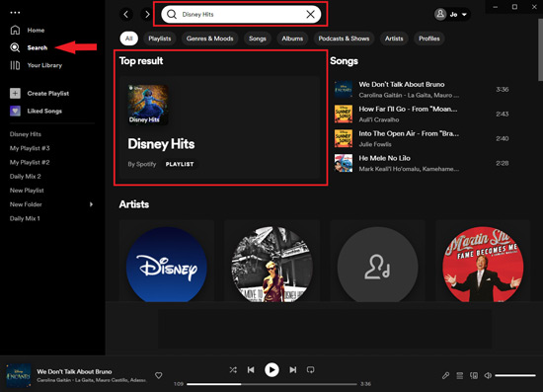
Task: Click the Disney Hits top result title
Action: coord(161,144)
